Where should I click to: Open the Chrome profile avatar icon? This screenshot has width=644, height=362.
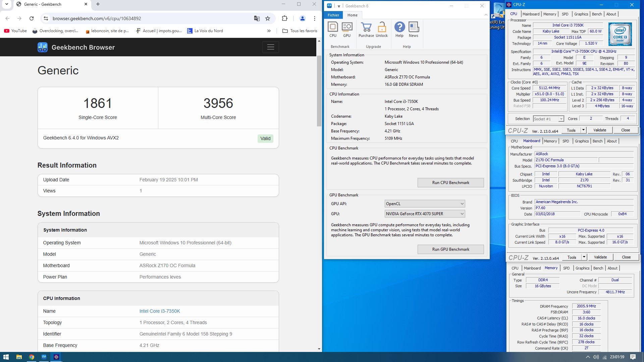tap(302, 18)
